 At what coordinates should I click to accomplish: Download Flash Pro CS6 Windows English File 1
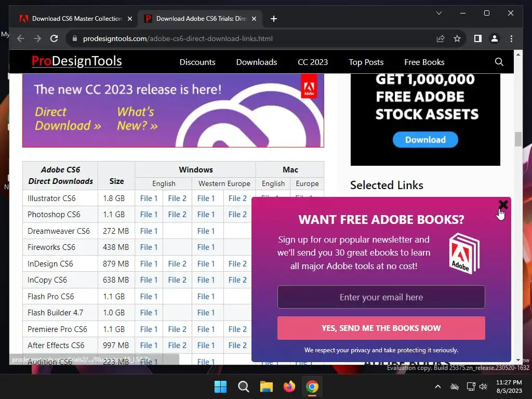(x=149, y=297)
